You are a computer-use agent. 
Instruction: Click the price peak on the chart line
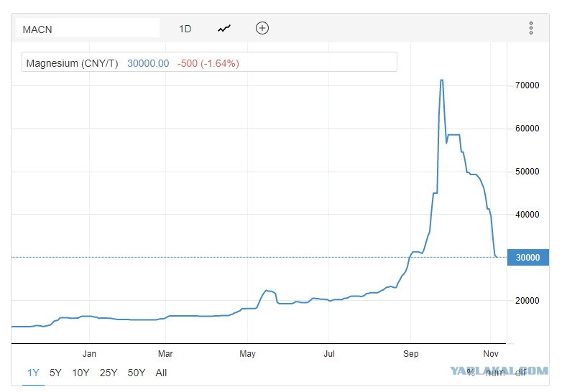[x=441, y=80]
